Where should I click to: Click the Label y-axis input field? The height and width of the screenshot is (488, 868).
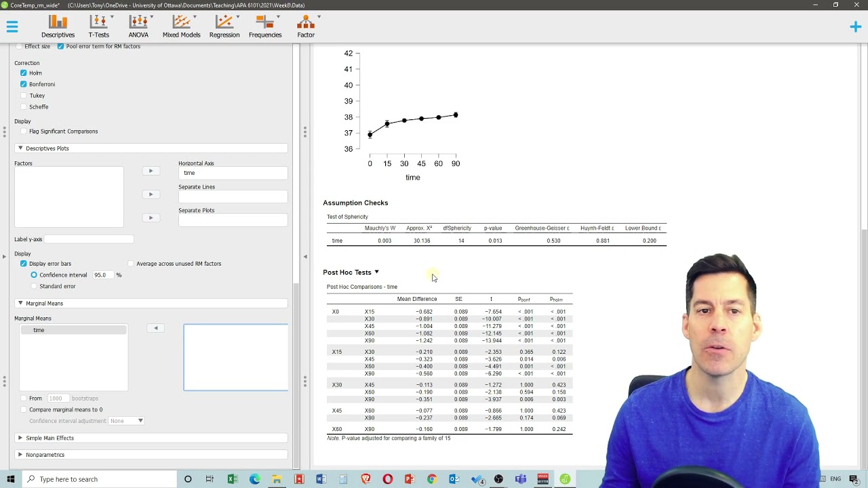point(89,239)
